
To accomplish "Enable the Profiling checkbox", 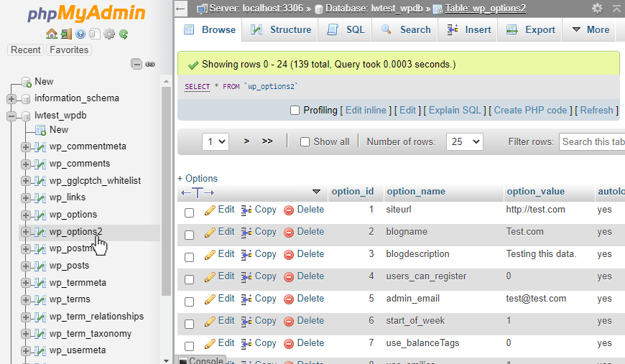I will point(295,111).
